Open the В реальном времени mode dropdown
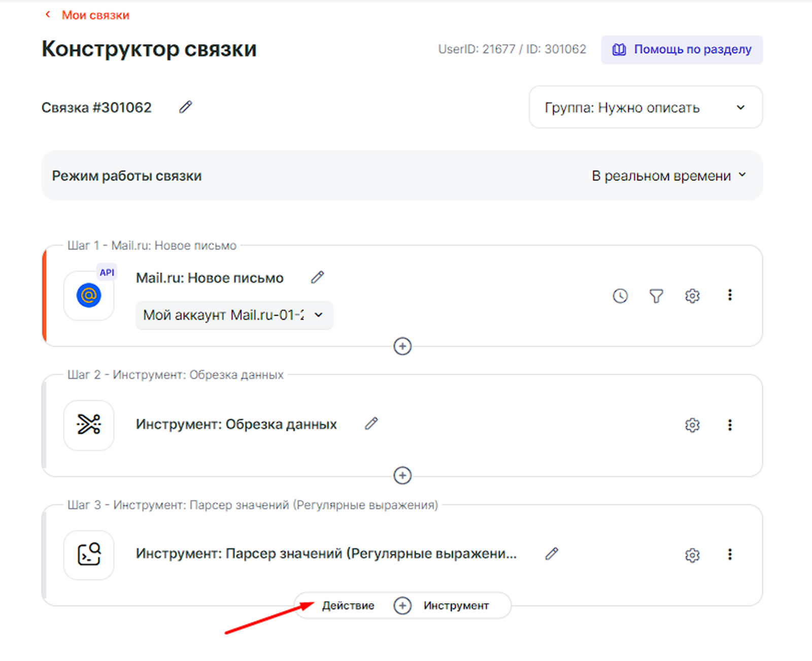Viewport: 812px width, 661px height. (x=668, y=176)
